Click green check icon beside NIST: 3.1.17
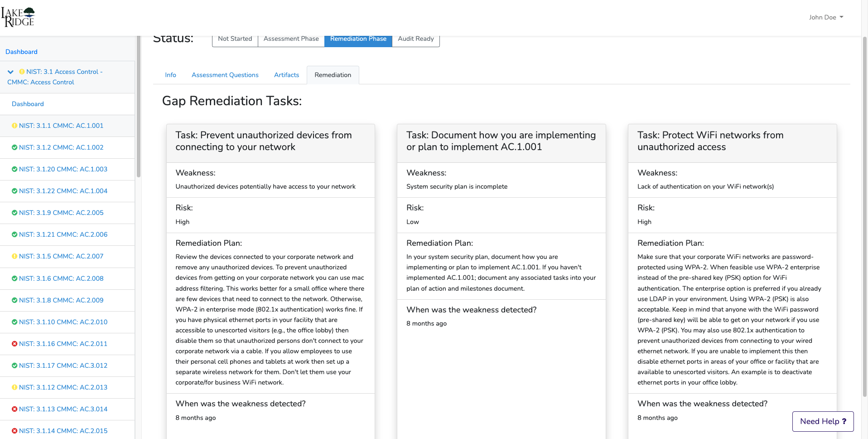Viewport: 868px width, 439px height. (14, 366)
